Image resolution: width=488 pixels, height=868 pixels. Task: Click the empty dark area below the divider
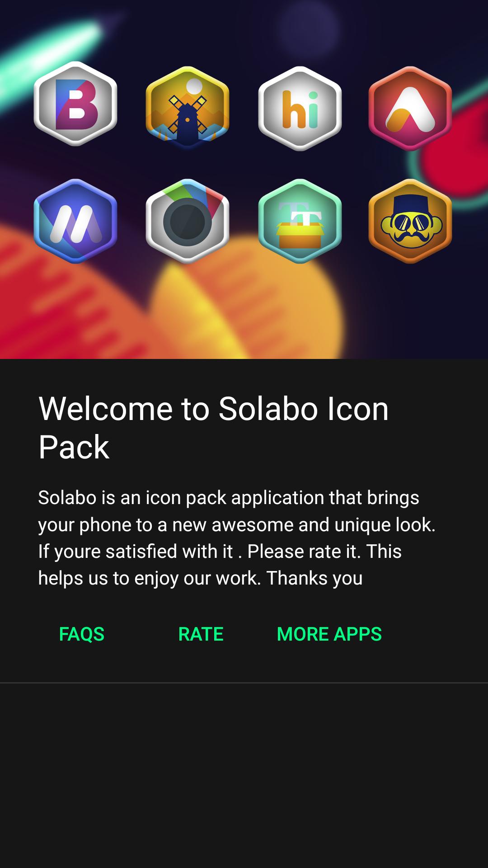pyautogui.click(x=244, y=775)
